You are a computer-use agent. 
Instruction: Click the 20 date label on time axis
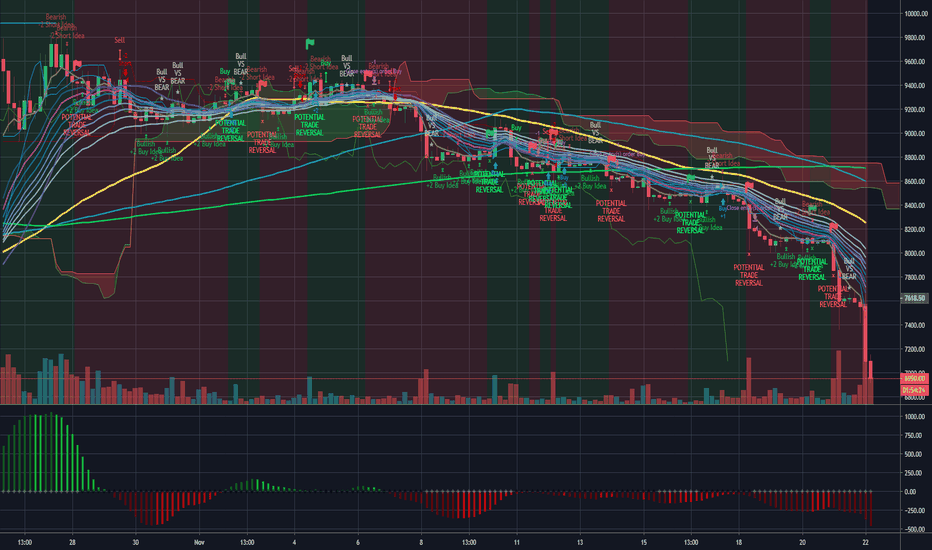[802, 542]
